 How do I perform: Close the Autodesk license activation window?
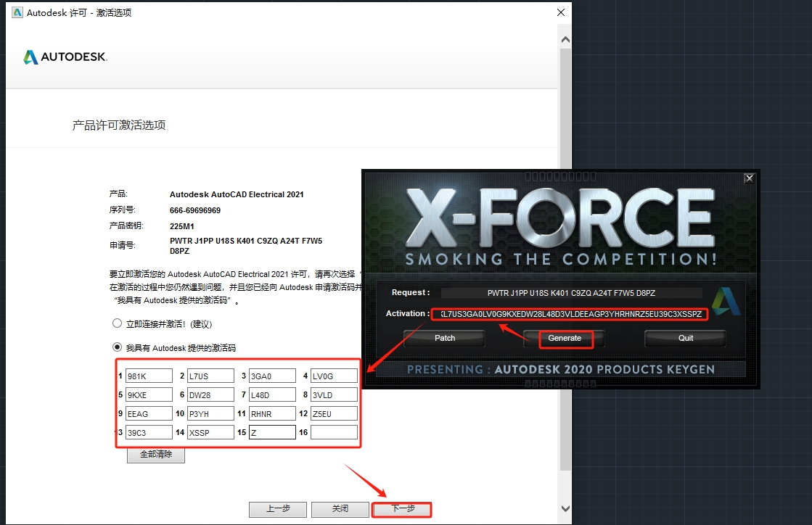pos(561,12)
